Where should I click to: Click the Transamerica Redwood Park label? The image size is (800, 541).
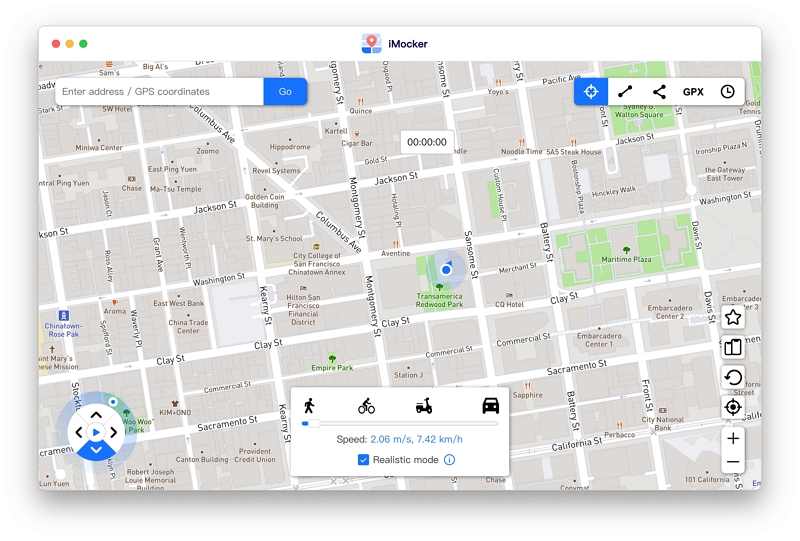[439, 300]
